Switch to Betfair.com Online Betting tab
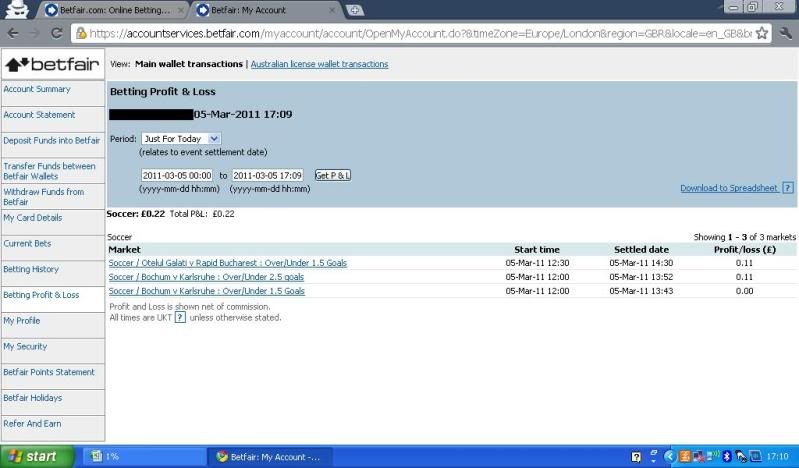799x468 pixels. 115,10
